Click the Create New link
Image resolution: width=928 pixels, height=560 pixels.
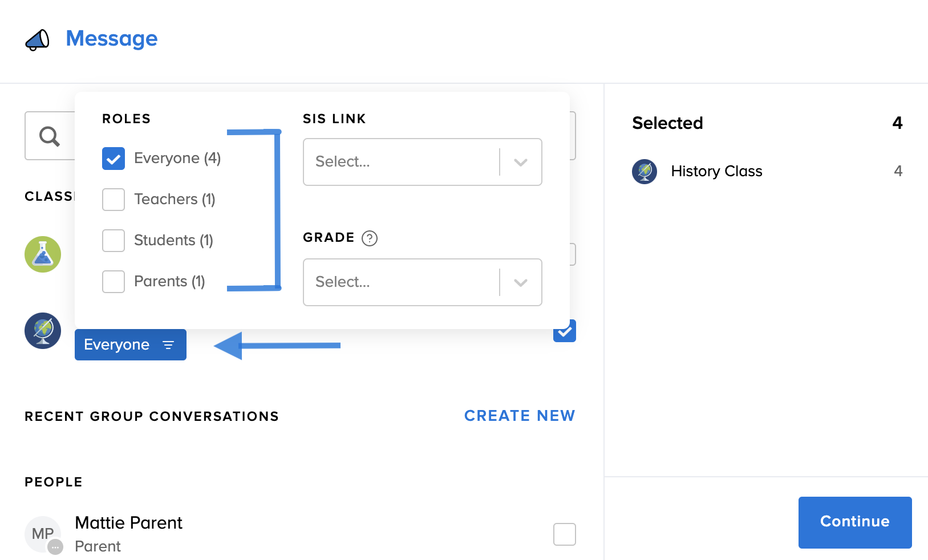[519, 416]
